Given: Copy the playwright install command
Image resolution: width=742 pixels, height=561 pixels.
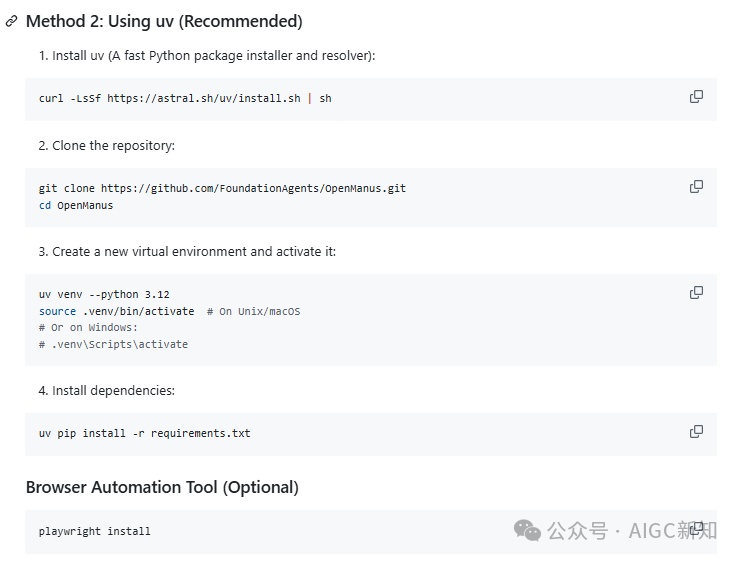Looking at the screenshot, I should pos(696,528).
